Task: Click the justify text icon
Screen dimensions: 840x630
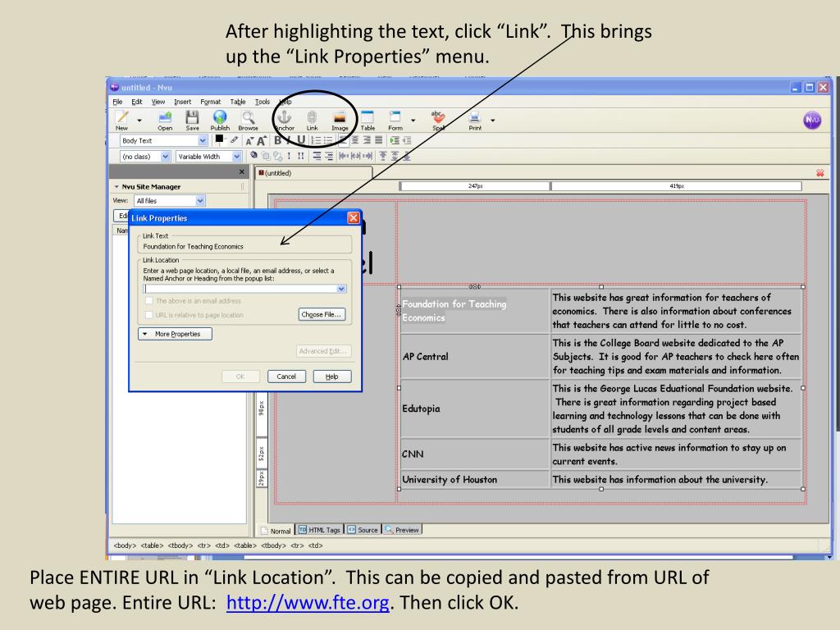Action: point(379,140)
